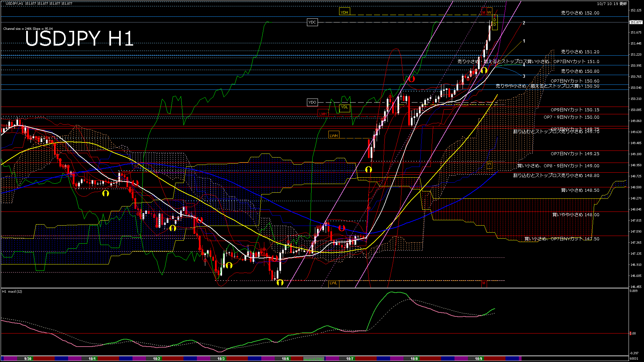Click the forecast line label 3

coord(524,76)
